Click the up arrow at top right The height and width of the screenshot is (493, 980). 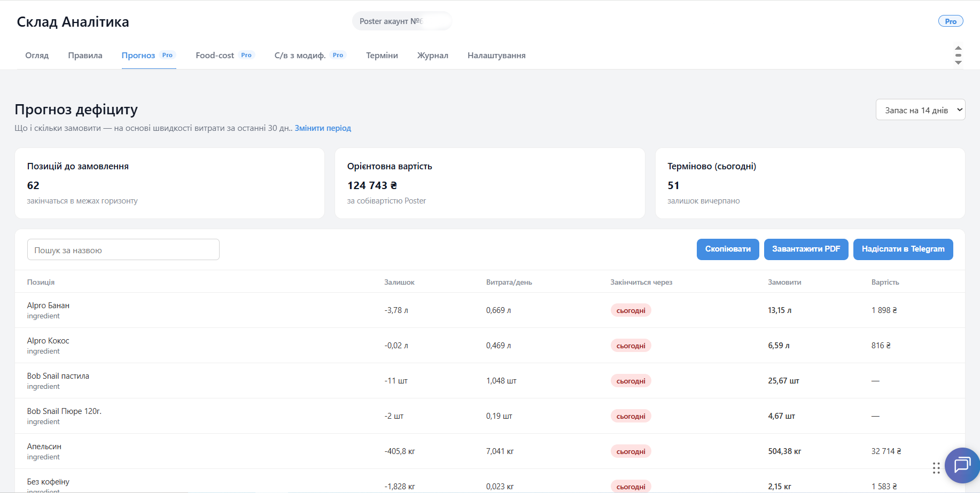coord(958,48)
